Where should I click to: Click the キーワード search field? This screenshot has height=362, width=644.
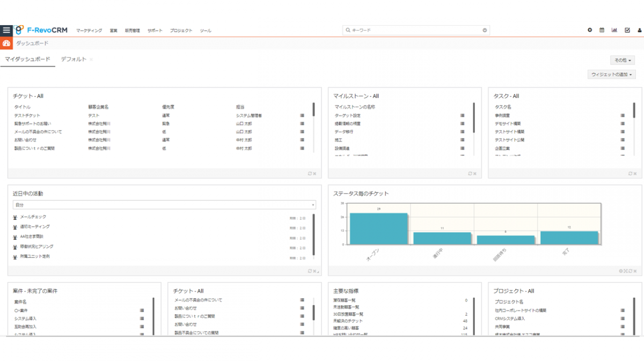pyautogui.click(x=413, y=31)
